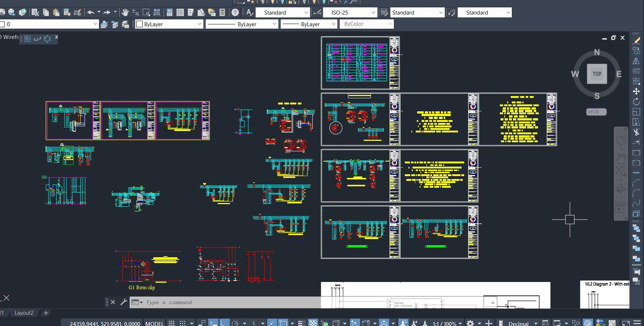Open the command line customize wrench
The width and height of the screenshot is (644, 326).
coord(123,302)
